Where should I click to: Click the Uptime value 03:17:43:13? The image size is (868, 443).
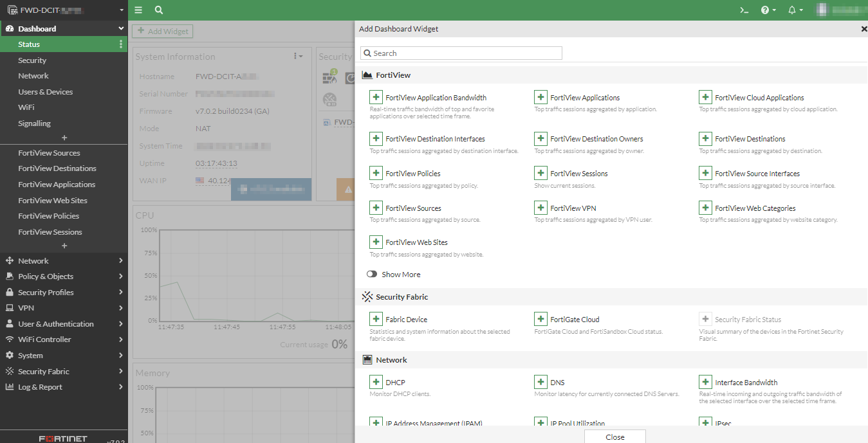pyautogui.click(x=216, y=163)
